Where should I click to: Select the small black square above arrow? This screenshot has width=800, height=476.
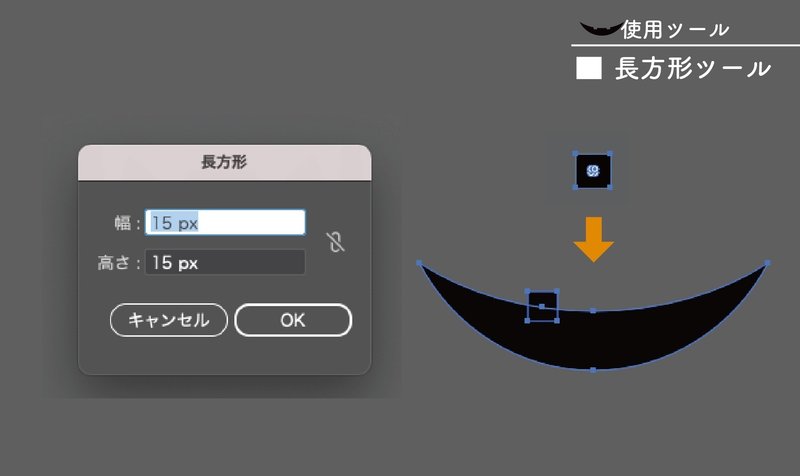(x=592, y=170)
